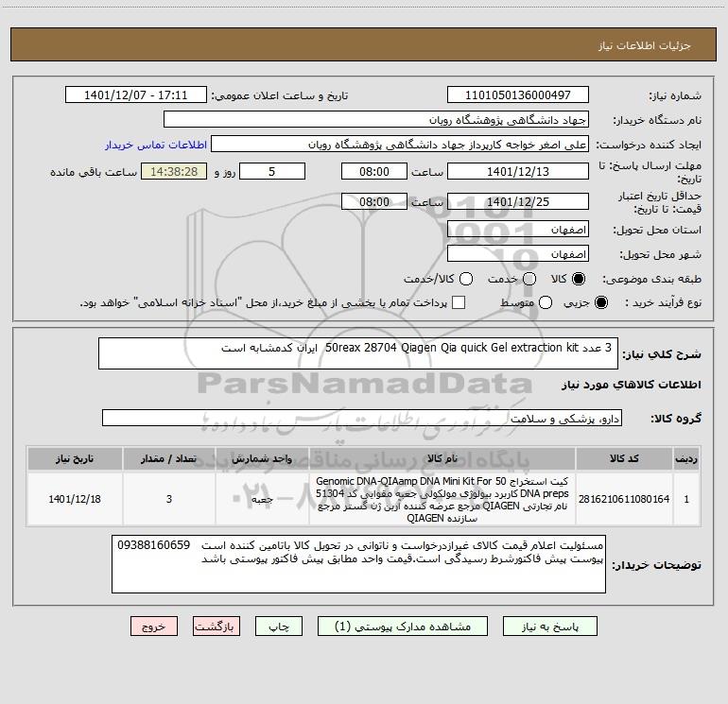Click the QIAamp DNA Mini Kit name cell
The image size is (728, 704).
[442, 499]
